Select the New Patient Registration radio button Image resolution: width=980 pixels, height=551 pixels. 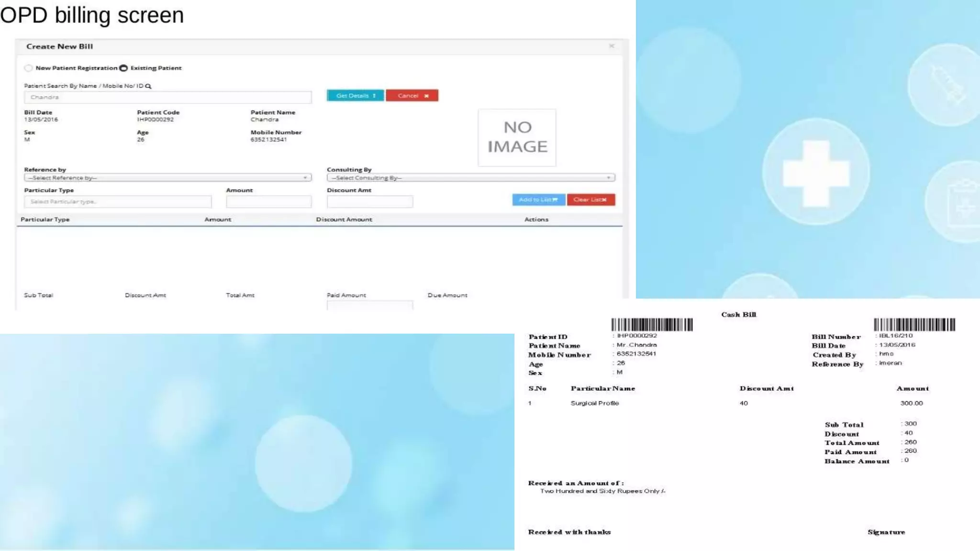[x=29, y=68]
